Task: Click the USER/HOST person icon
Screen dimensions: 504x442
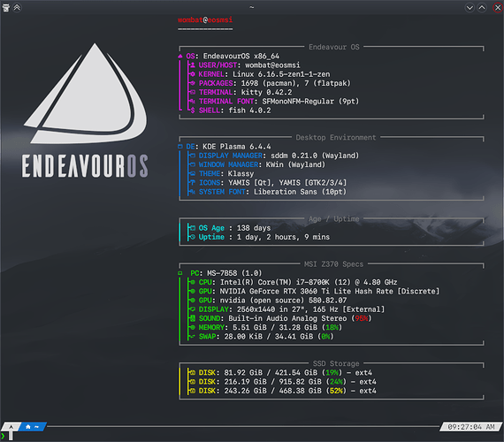Action: (193, 65)
